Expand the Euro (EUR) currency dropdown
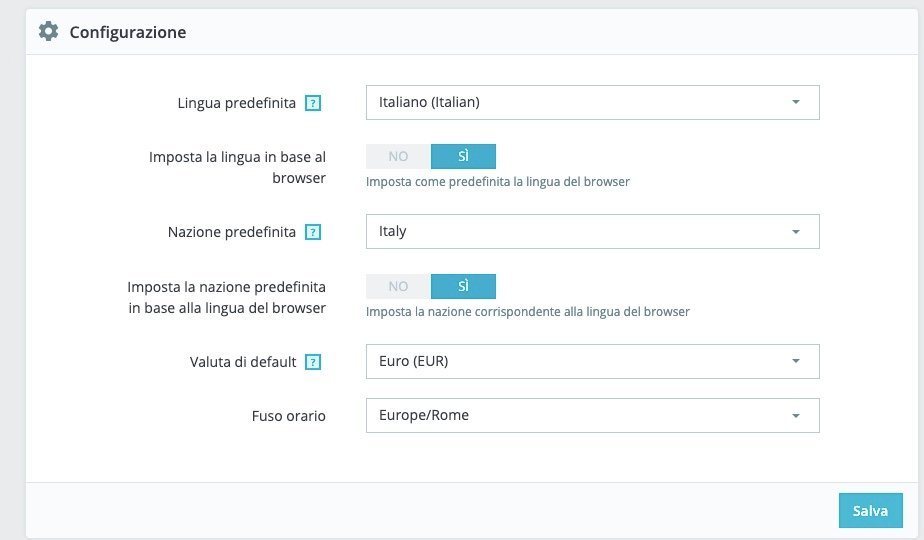The width and height of the screenshot is (924, 540). pos(592,361)
